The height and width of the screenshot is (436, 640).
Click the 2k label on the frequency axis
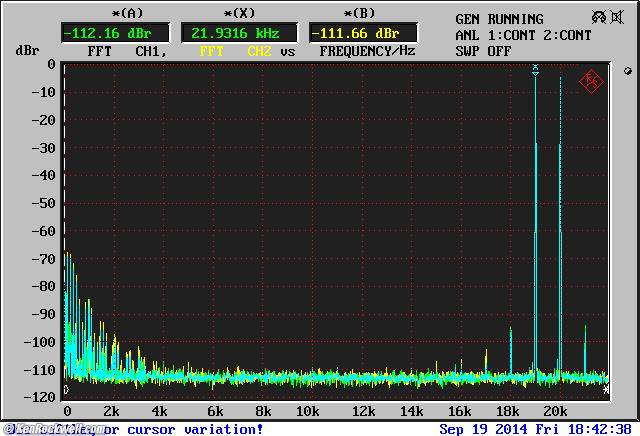pos(111,411)
